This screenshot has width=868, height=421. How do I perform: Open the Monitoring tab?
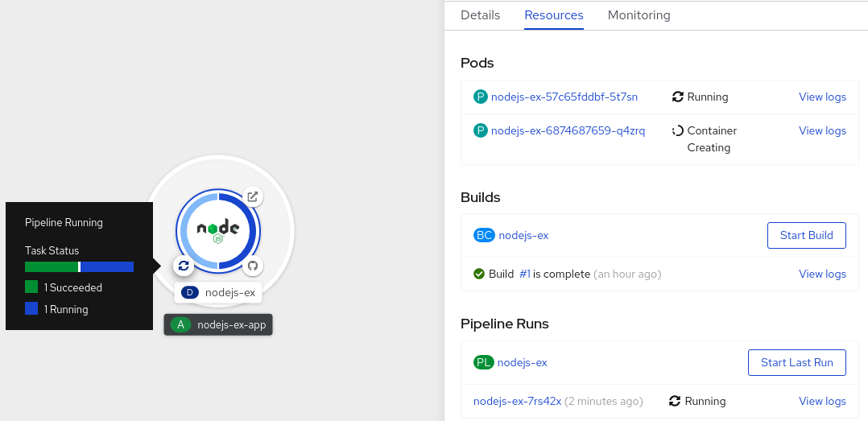click(x=639, y=15)
